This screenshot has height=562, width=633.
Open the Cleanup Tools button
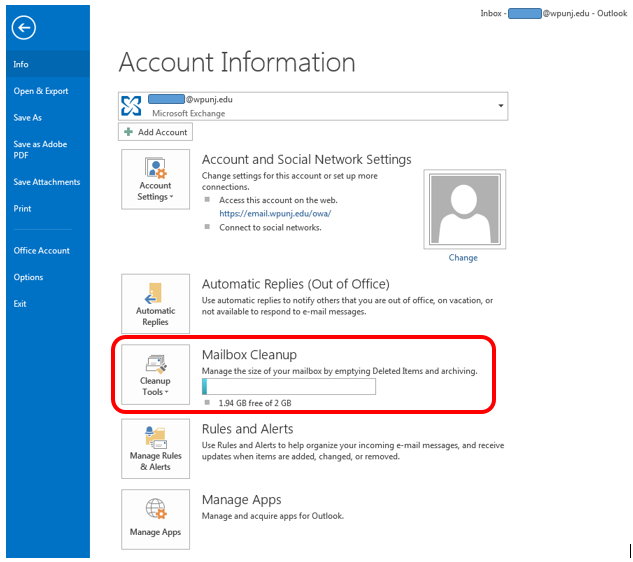point(155,374)
